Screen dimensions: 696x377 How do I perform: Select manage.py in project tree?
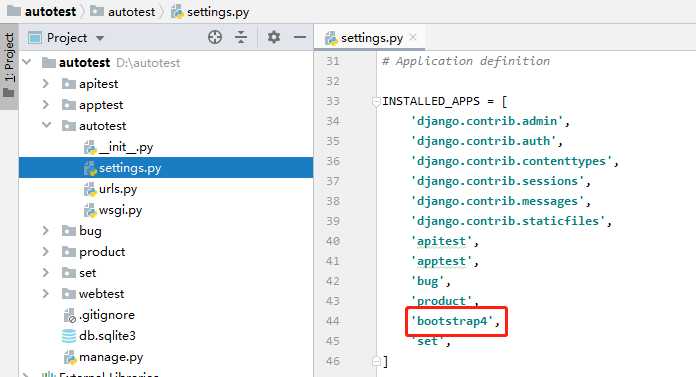tap(111, 357)
